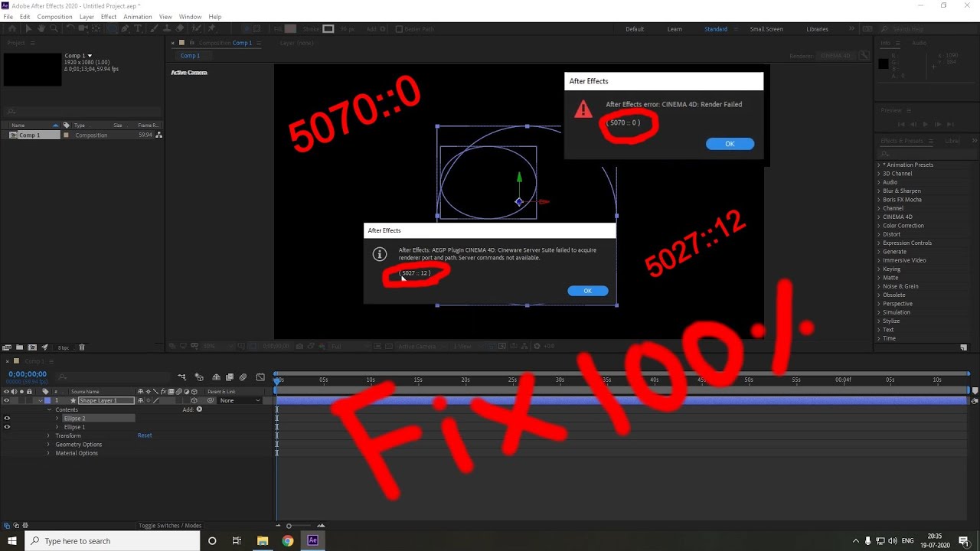Hide Shape Layer 1 with eye toggle

[x=7, y=400]
